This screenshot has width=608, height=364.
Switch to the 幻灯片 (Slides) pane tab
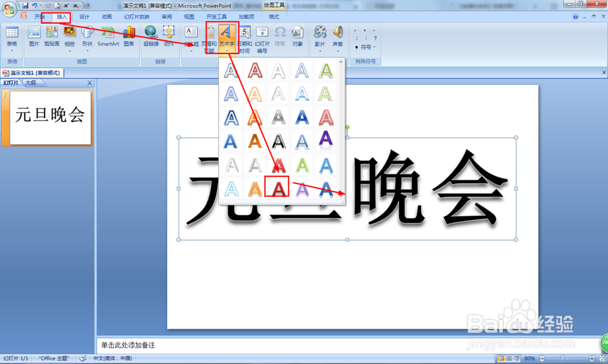pos(11,83)
